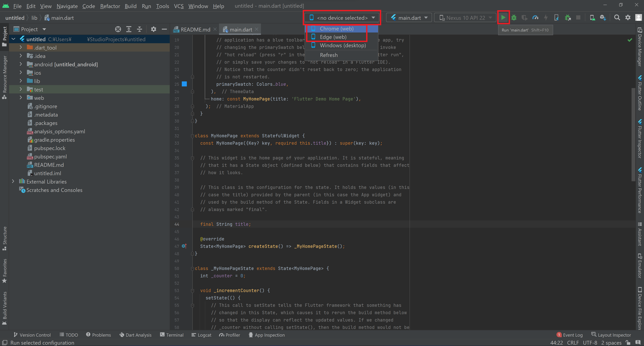The image size is (644, 346).
Task: Start debugging with the bug icon
Action: click(514, 17)
